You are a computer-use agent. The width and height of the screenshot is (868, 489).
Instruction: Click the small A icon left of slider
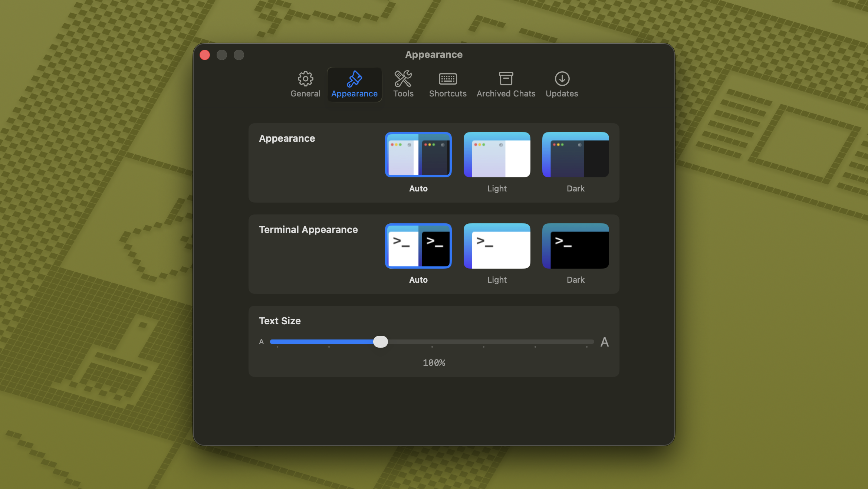point(262,342)
